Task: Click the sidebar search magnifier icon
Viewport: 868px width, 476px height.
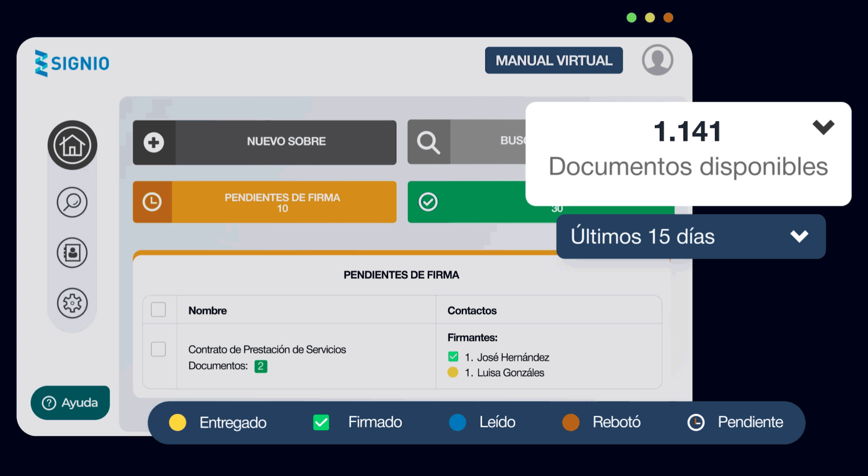Action: pos(72,202)
